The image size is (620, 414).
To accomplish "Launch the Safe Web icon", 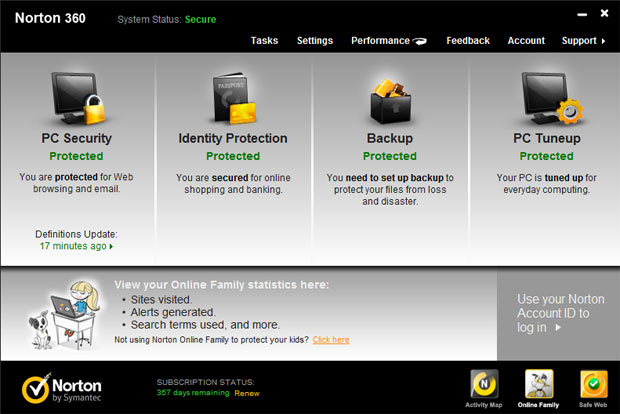I will (x=594, y=384).
